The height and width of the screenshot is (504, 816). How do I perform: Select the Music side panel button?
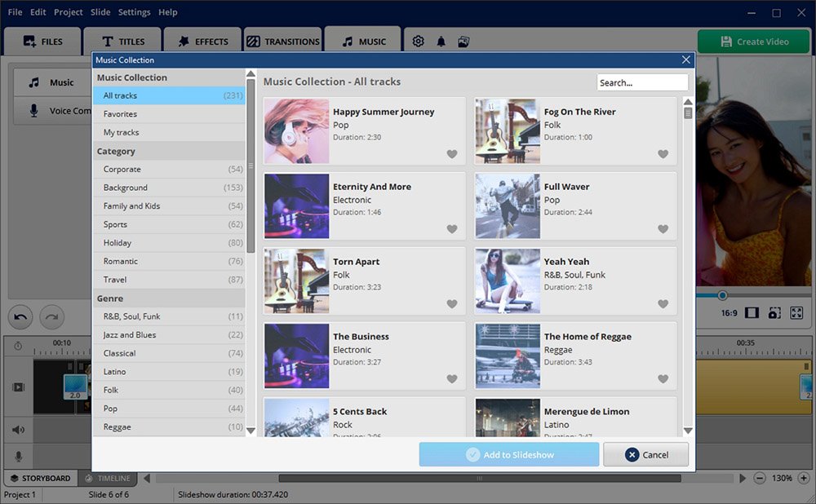(x=52, y=82)
